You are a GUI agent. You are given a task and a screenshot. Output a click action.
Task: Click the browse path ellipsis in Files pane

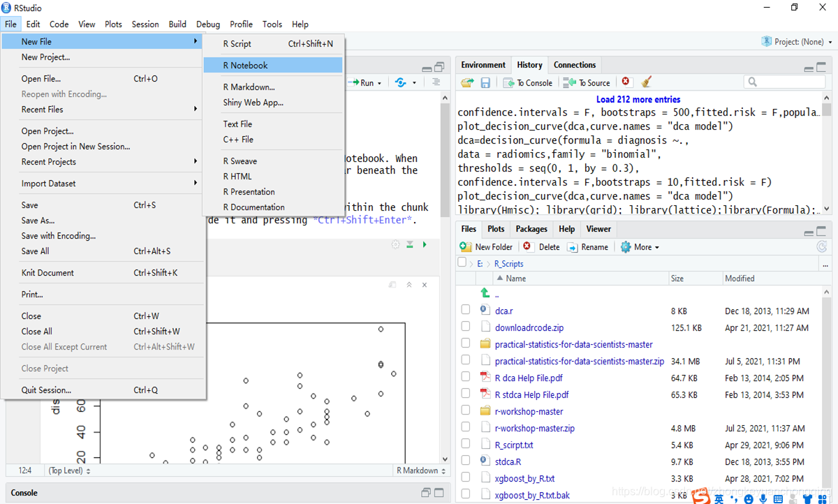click(826, 264)
